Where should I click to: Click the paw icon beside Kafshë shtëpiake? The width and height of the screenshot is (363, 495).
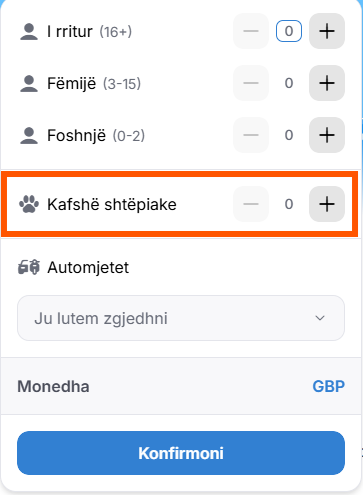click(x=29, y=204)
